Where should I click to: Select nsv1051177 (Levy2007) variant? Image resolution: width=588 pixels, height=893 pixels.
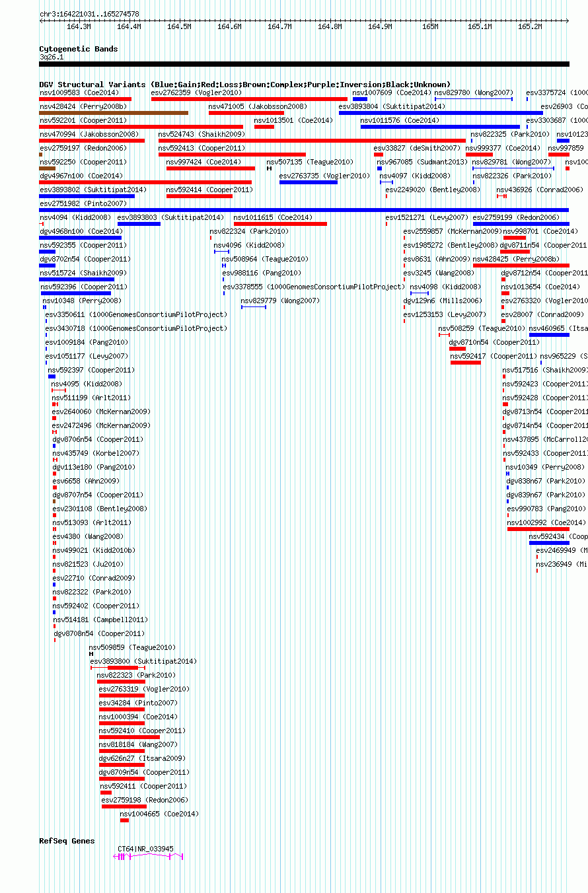click(87, 356)
